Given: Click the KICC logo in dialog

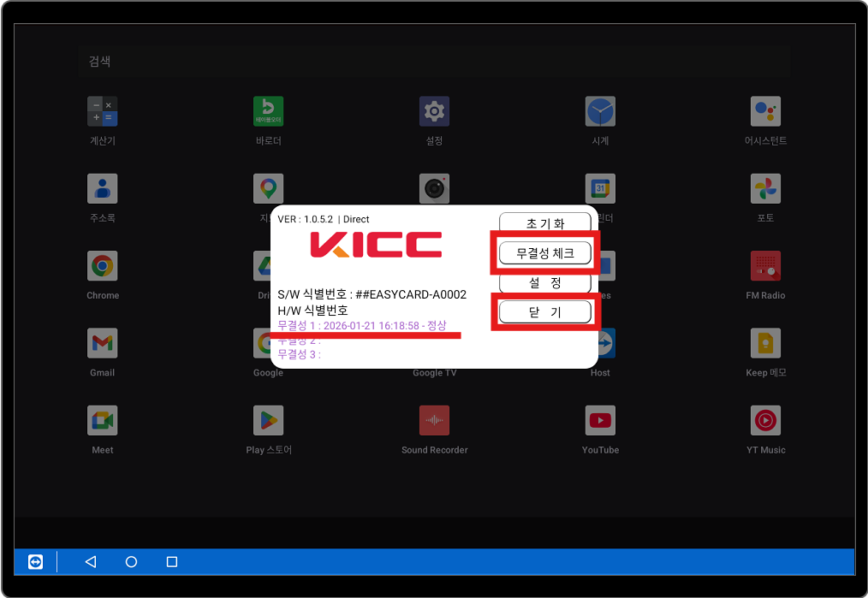Looking at the screenshot, I should 376,245.
